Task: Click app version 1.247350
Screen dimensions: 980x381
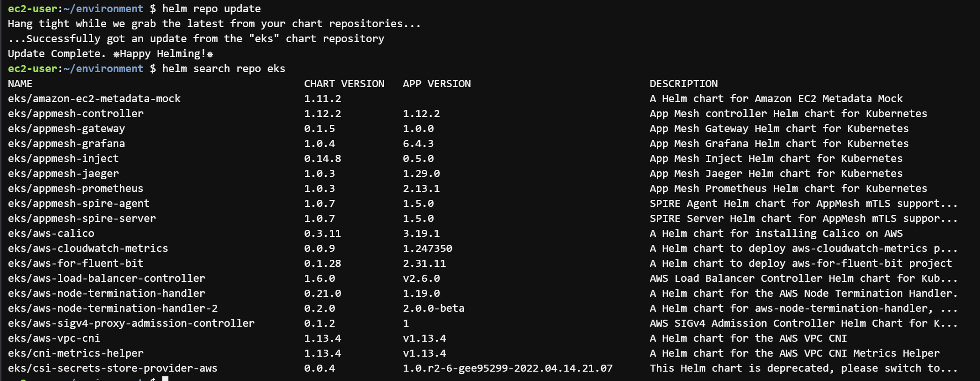Action: click(x=428, y=249)
